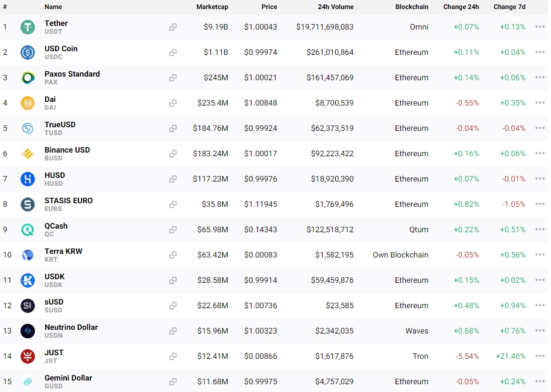
Task: Open STASIS EURO external link icon
Action: [173, 204]
